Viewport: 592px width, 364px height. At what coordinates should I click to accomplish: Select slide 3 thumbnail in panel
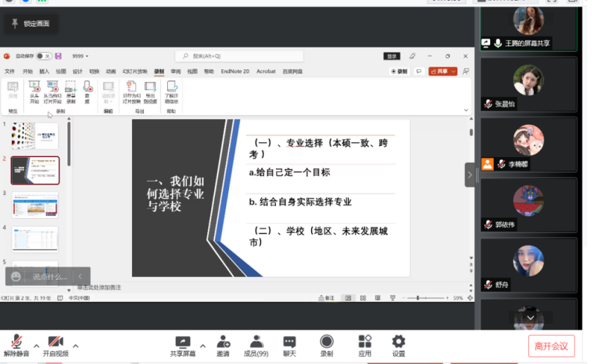35,204
